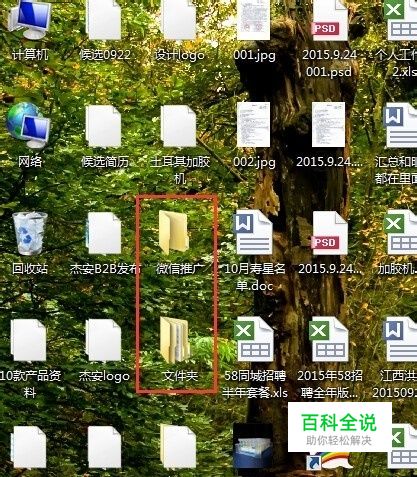Select the 002.jpg image thumbnail
417x477 pixels.
253,125
